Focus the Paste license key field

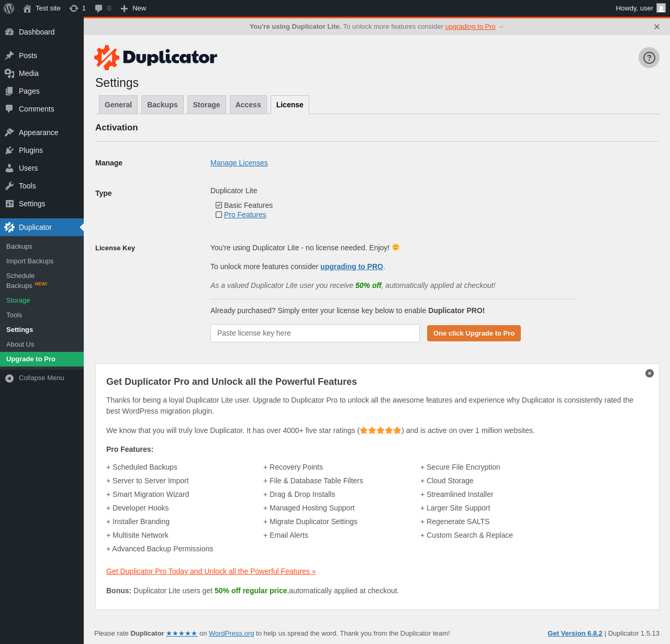pos(315,333)
